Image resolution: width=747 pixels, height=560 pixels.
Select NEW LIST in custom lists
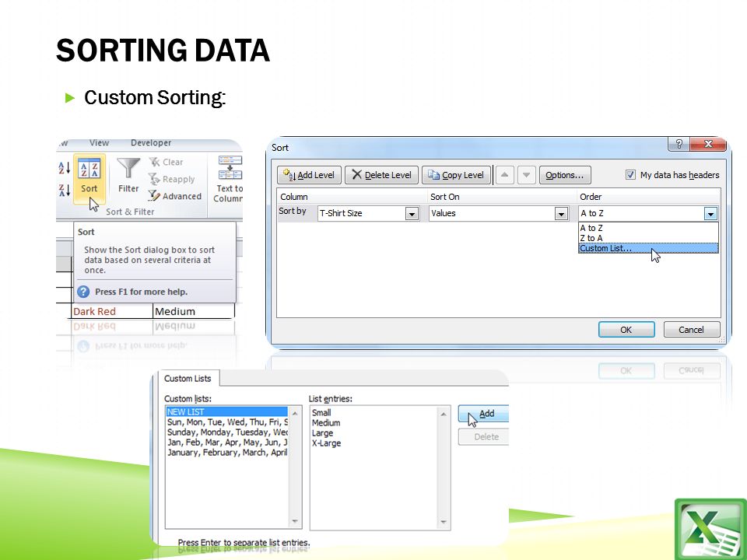coord(226,412)
